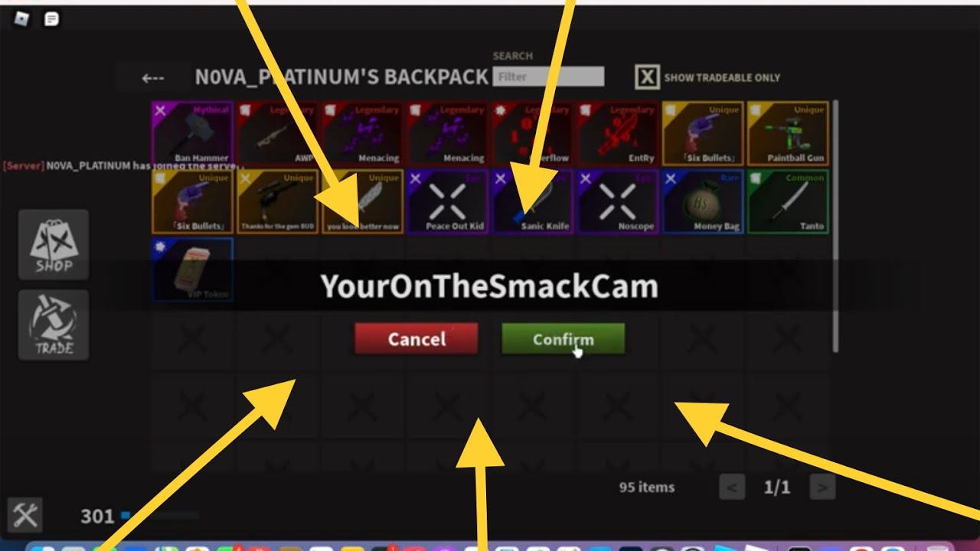Click the back arrow beside backpack title
The width and height of the screenshot is (980, 551).
153,77
